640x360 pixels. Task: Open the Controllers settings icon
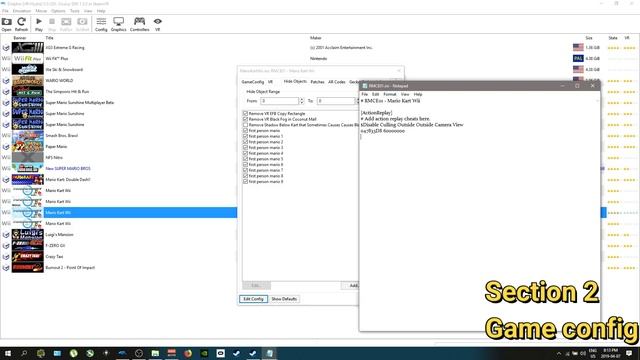140,24
